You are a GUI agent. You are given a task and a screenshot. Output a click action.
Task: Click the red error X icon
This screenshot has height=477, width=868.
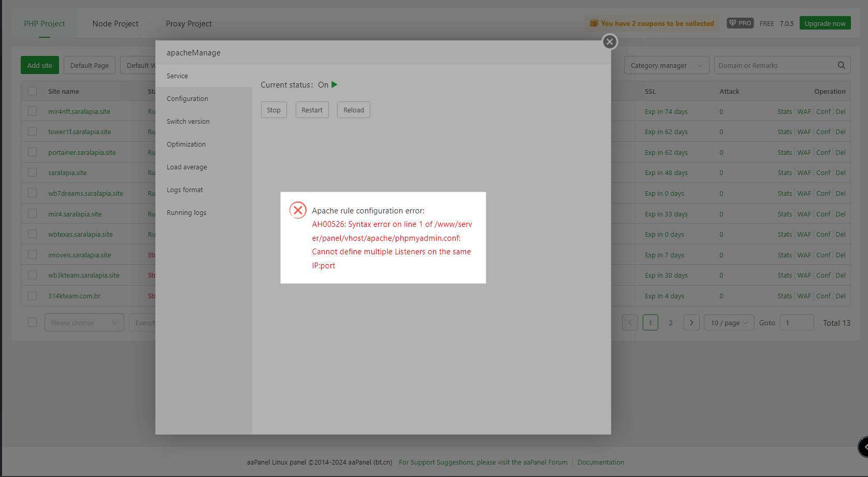(298, 210)
